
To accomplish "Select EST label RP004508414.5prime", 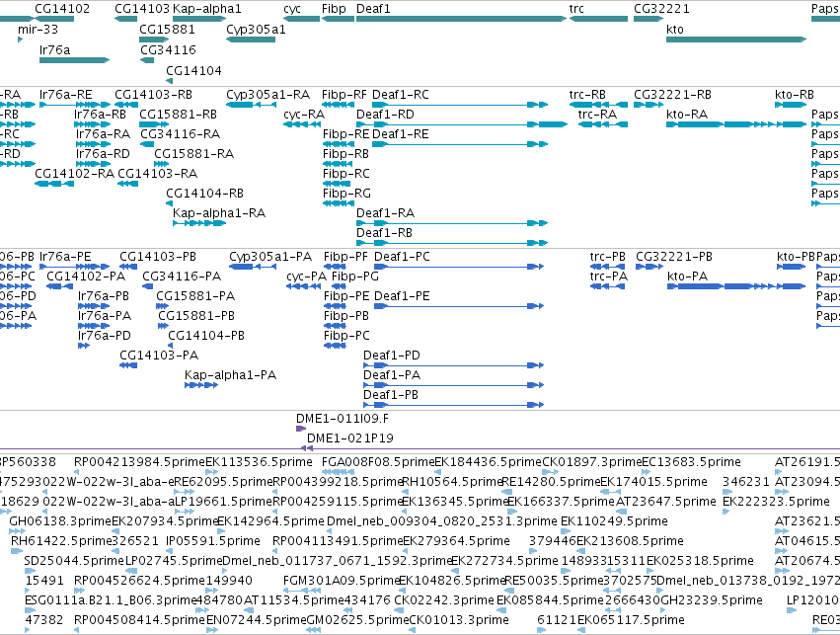I will point(139,620).
